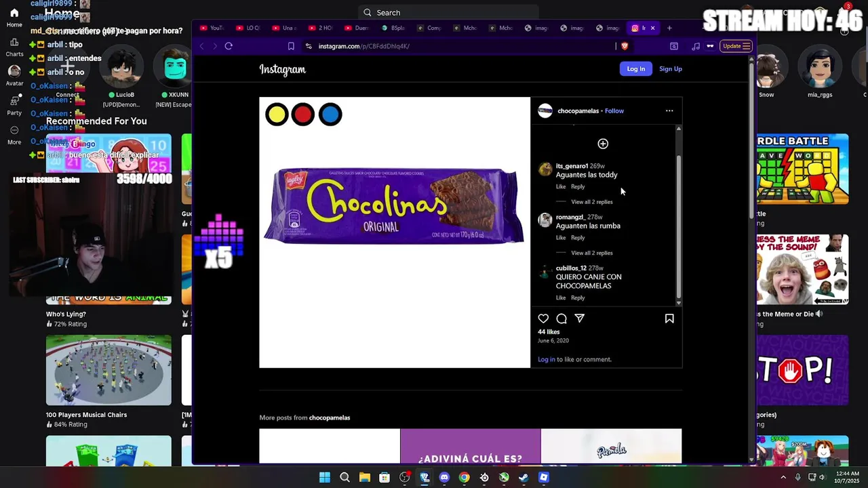Open comments via the speech bubble icon
The height and width of the screenshot is (488, 868).
(x=561, y=319)
